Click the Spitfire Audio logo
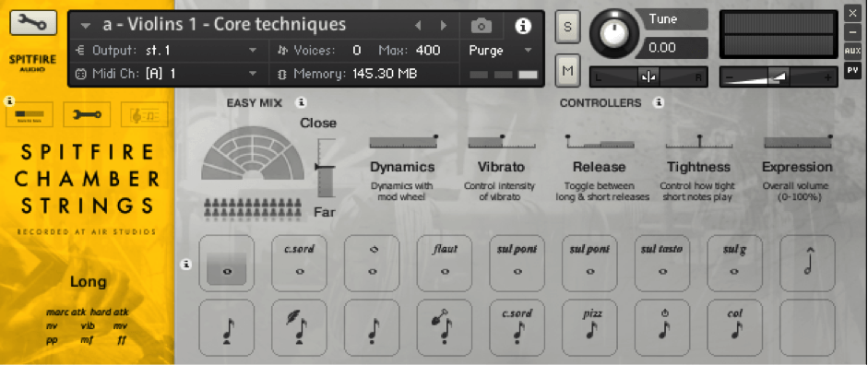This screenshot has height=365, width=868. [x=32, y=63]
